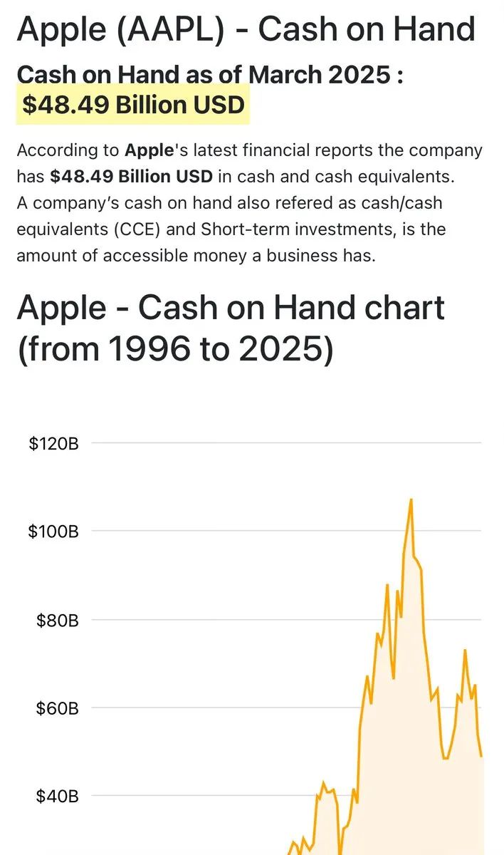Click the chart peak just below $90B

[x=387, y=585]
